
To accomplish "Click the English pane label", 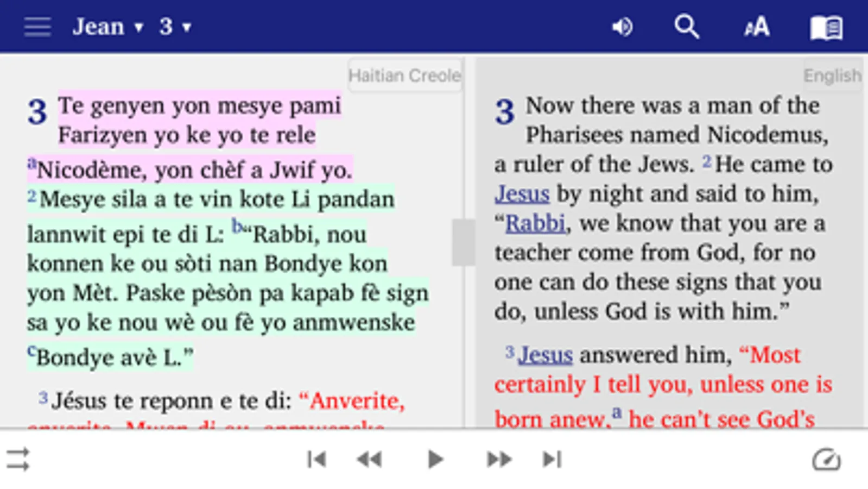I will (x=832, y=75).
